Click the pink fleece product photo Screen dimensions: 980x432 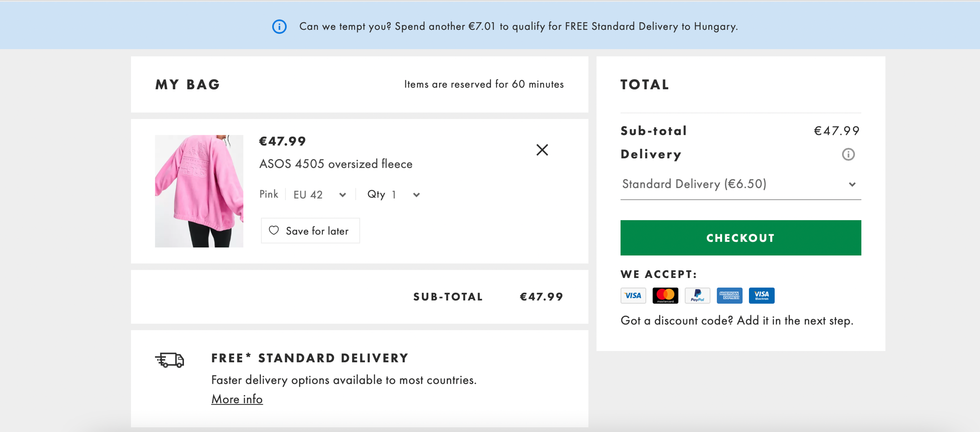coord(199,191)
